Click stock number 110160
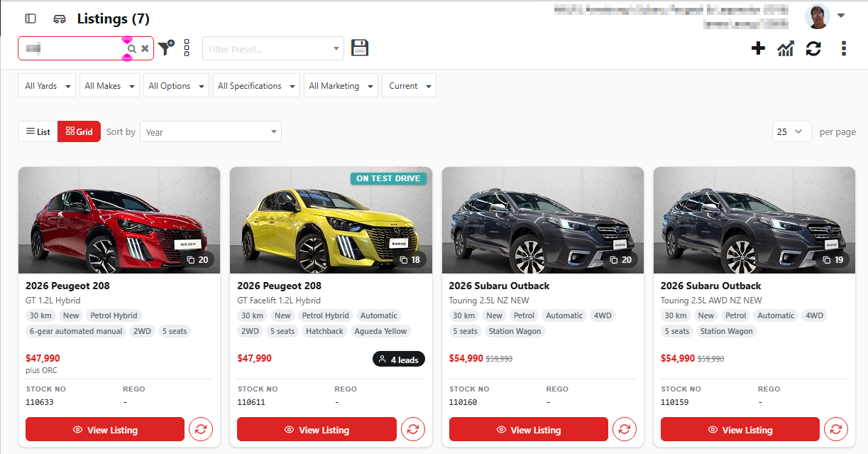The width and height of the screenshot is (868, 454). pyautogui.click(x=463, y=402)
